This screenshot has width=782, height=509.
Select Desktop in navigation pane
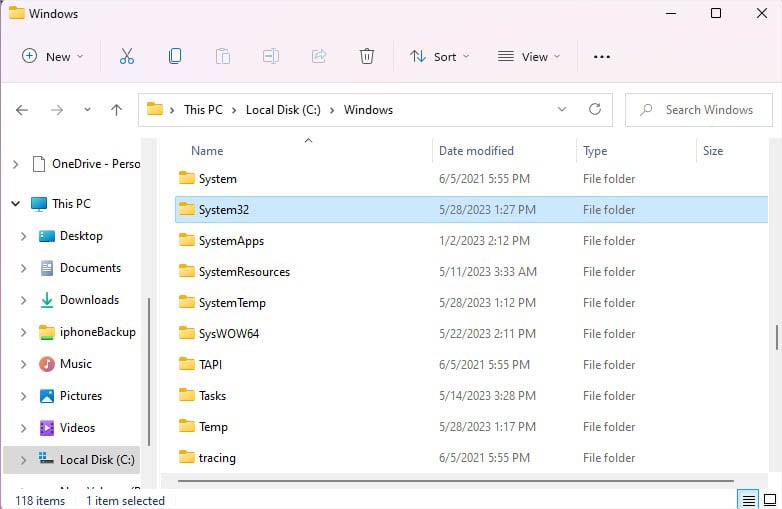pyautogui.click(x=81, y=236)
